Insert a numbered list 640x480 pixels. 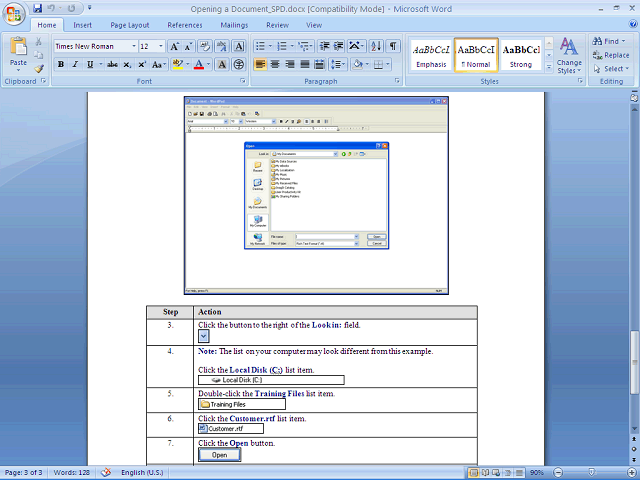pyautogui.click(x=282, y=46)
